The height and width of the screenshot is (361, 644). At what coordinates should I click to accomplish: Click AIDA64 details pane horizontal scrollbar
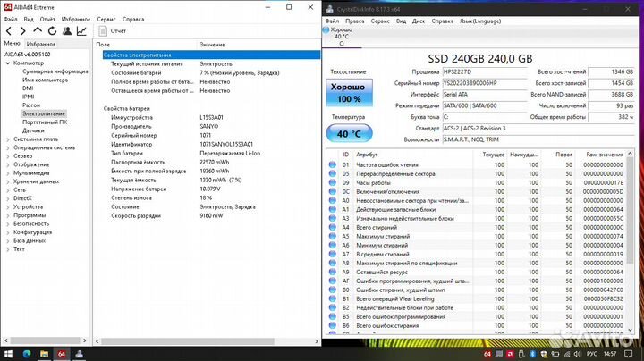pyautogui.click(x=188, y=341)
